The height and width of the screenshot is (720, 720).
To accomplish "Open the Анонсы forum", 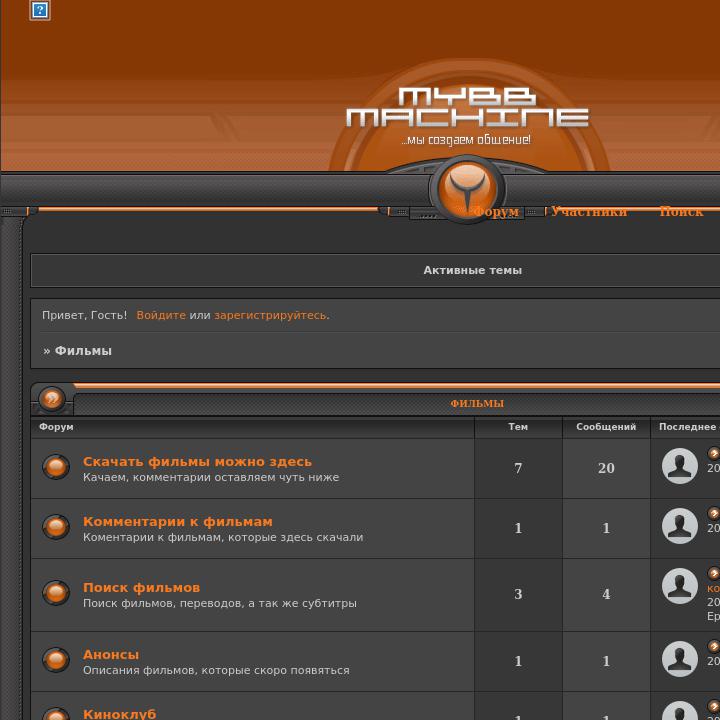I will [111, 655].
